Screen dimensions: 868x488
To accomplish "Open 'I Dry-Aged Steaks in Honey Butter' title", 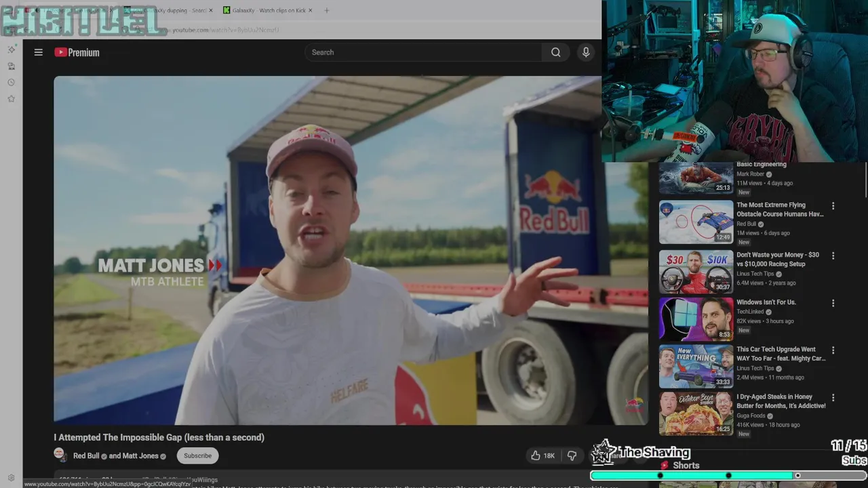I will 781,401.
